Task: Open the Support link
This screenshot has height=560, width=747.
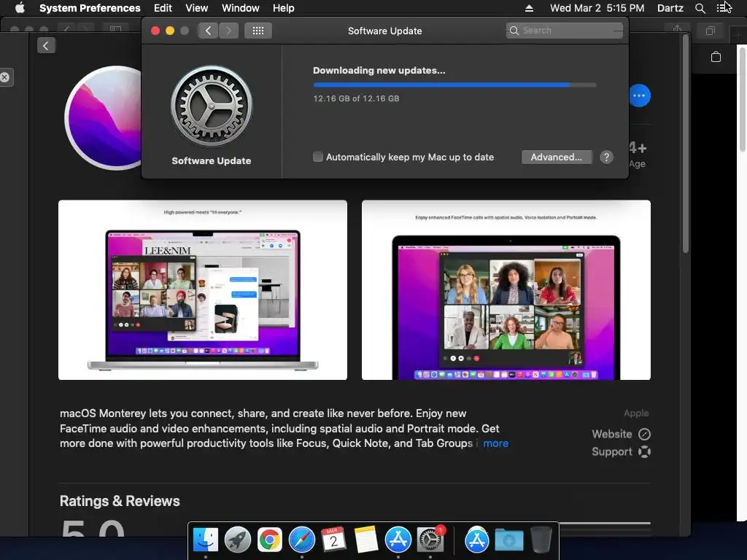Action: point(622,451)
